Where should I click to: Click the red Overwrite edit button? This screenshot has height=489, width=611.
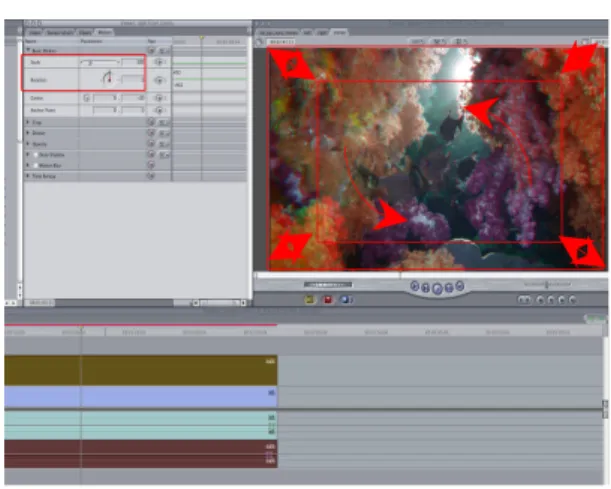328,300
